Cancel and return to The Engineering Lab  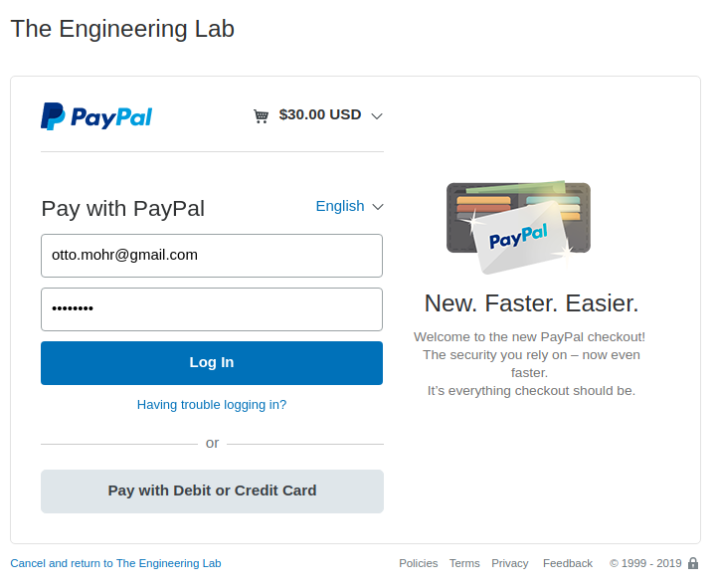click(x=115, y=563)
